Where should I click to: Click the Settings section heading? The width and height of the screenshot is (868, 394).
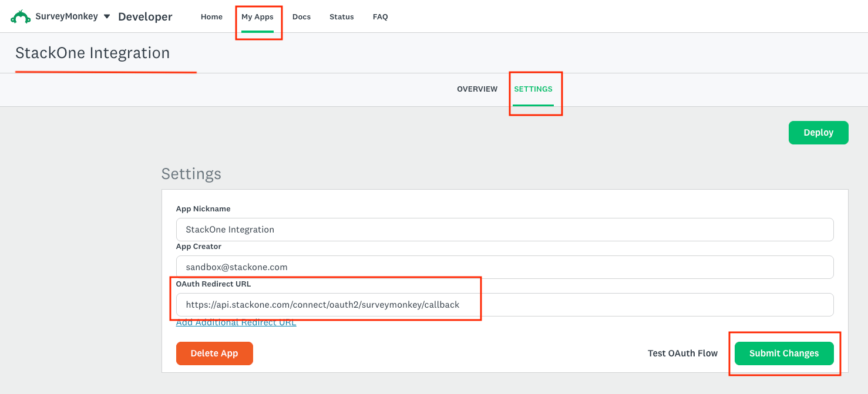point(191,174)
